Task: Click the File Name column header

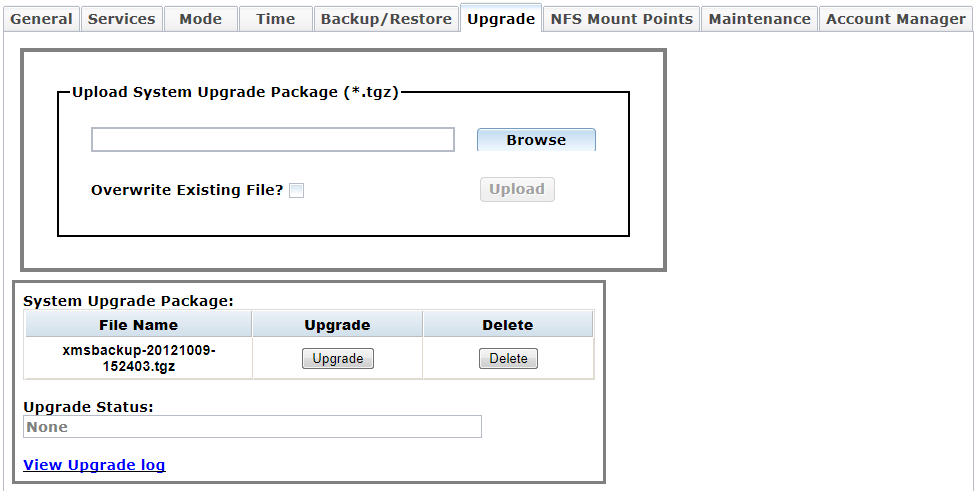Action: pos(138,325)
